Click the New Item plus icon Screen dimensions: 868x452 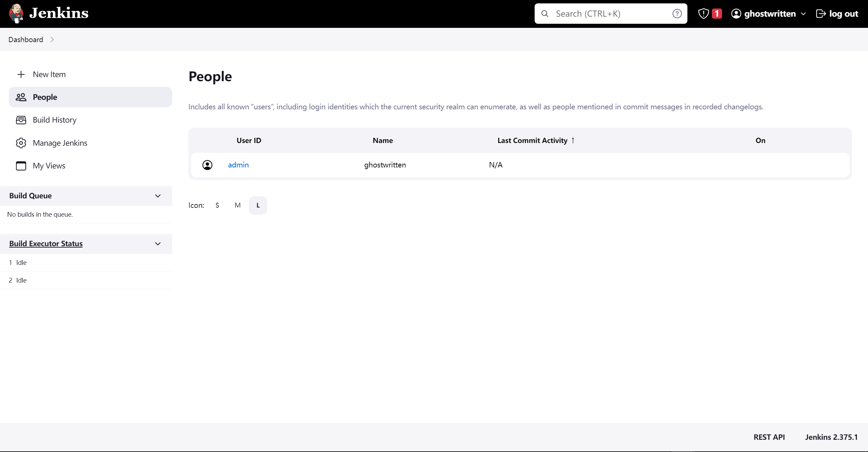[x=20, y=74]
